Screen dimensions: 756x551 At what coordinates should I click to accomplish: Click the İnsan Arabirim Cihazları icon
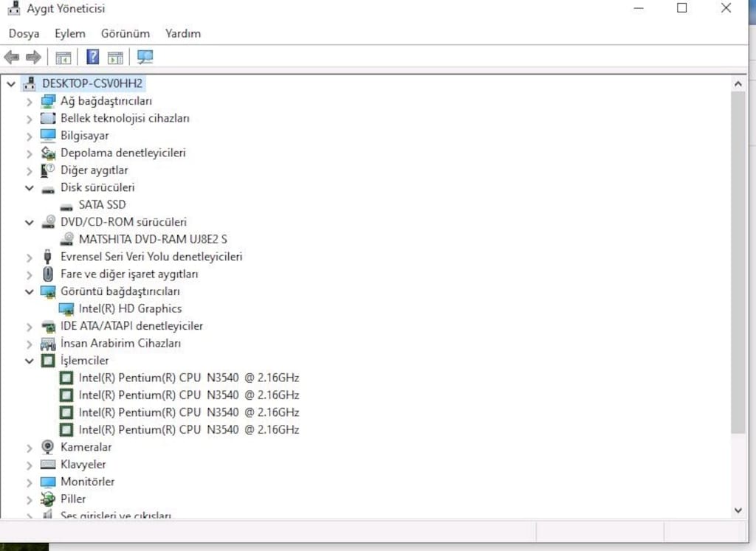(48, 344)
